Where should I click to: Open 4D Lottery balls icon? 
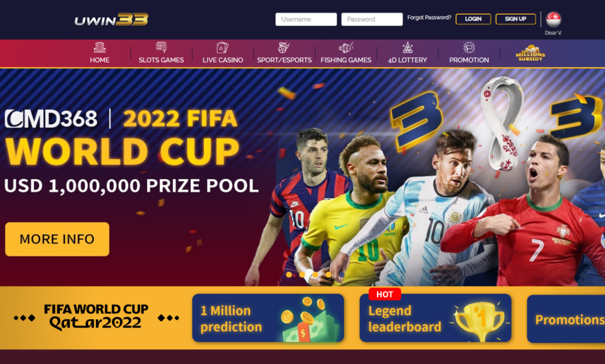click(408, 47)
